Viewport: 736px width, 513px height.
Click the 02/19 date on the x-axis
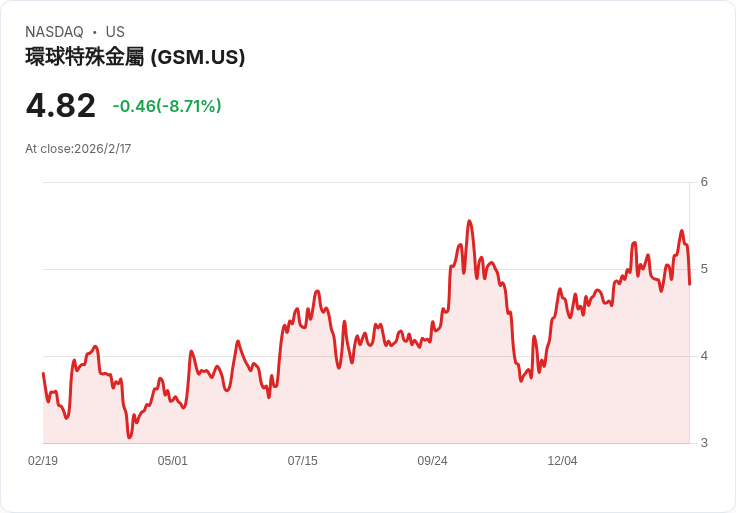[43, 461]
